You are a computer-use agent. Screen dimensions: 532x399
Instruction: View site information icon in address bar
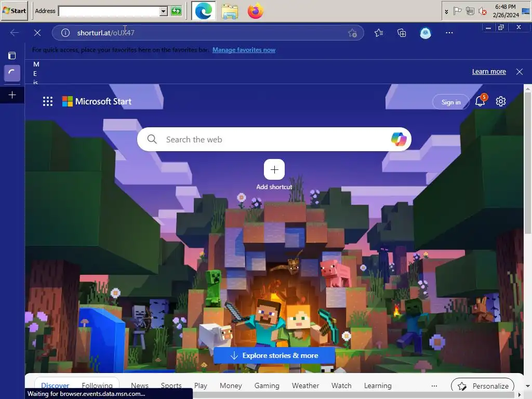coord(65,33)
